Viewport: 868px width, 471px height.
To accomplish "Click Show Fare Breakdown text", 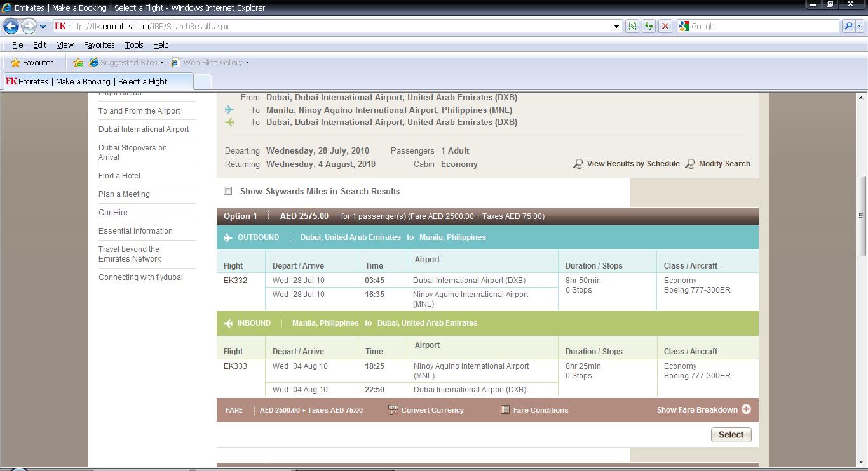I will 697,410.
